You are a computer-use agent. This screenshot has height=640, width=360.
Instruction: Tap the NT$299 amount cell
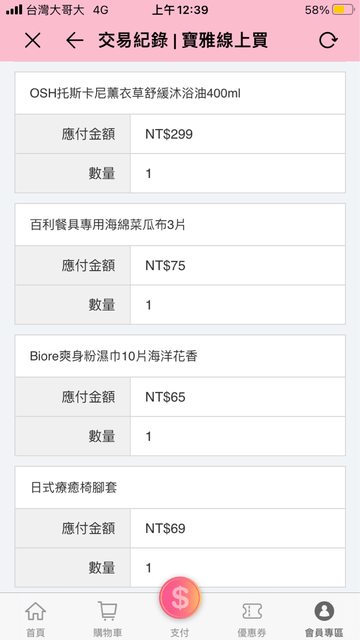238,134
